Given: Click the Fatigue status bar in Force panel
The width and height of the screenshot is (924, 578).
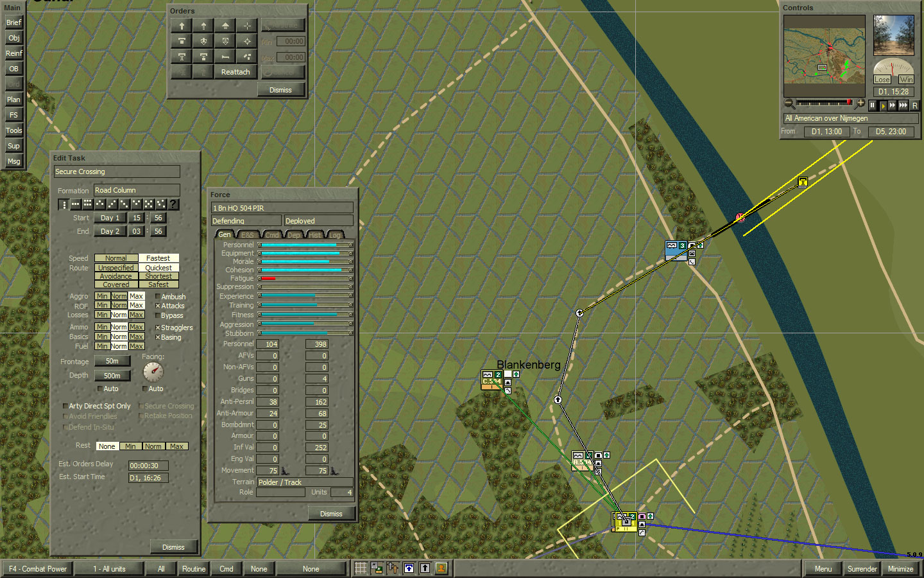Looking at the screenshot, I should pyautogui.click(x=305, y=278).
